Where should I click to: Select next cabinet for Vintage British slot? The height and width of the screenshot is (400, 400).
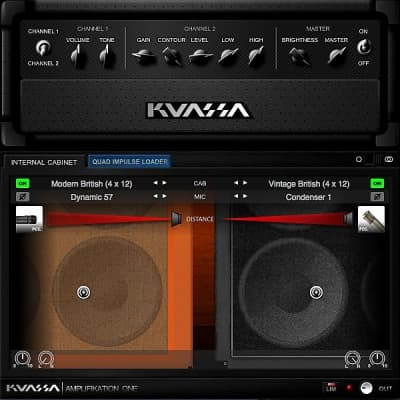[245, 183]
